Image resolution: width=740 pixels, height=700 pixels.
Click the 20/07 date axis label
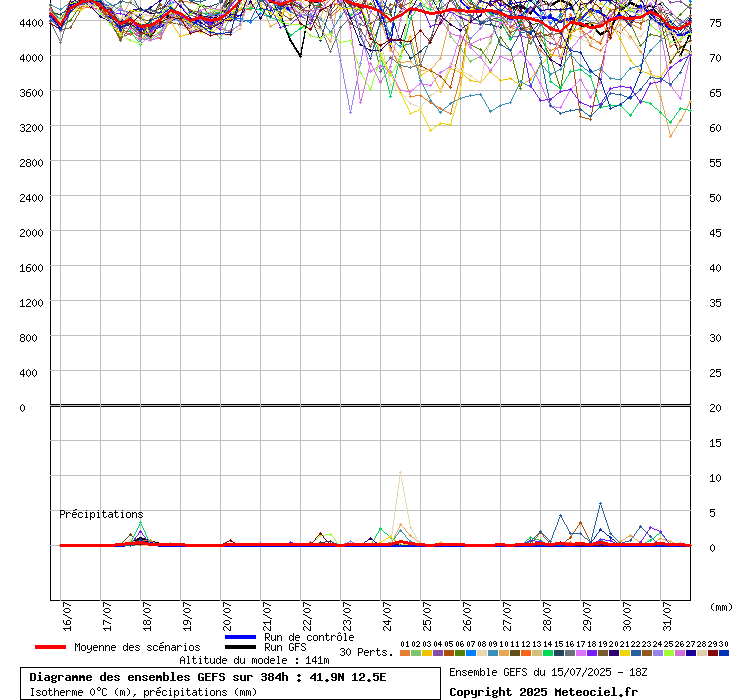click(227, 616)
